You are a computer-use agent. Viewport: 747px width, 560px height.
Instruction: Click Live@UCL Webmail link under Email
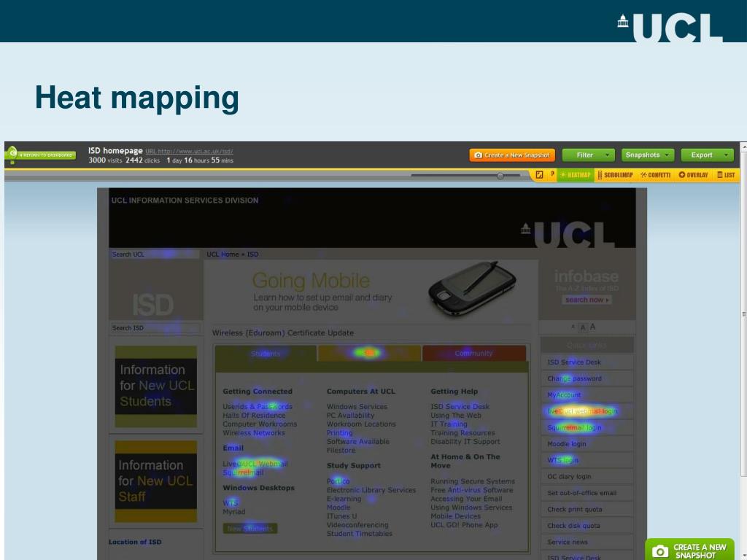point(255,464)
